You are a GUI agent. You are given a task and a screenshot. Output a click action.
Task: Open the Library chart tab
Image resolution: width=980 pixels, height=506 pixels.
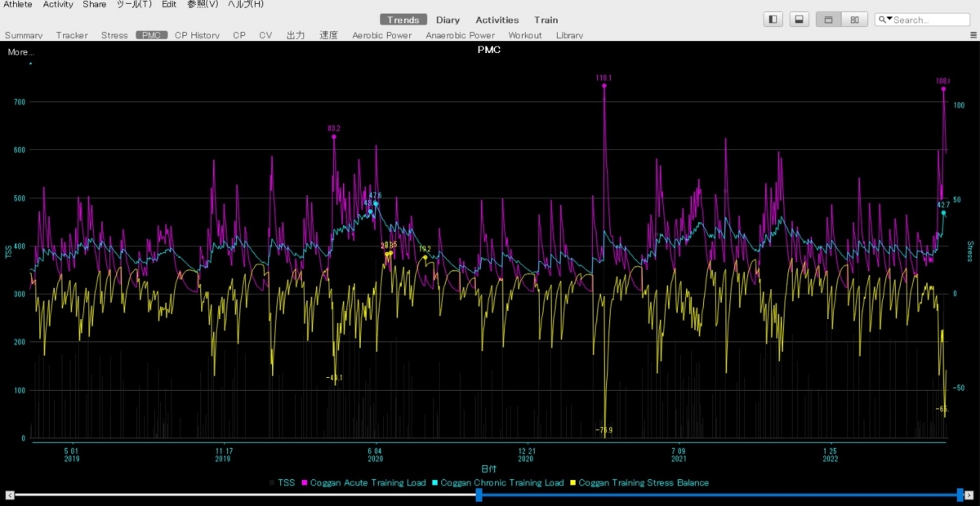pos(569,35)
